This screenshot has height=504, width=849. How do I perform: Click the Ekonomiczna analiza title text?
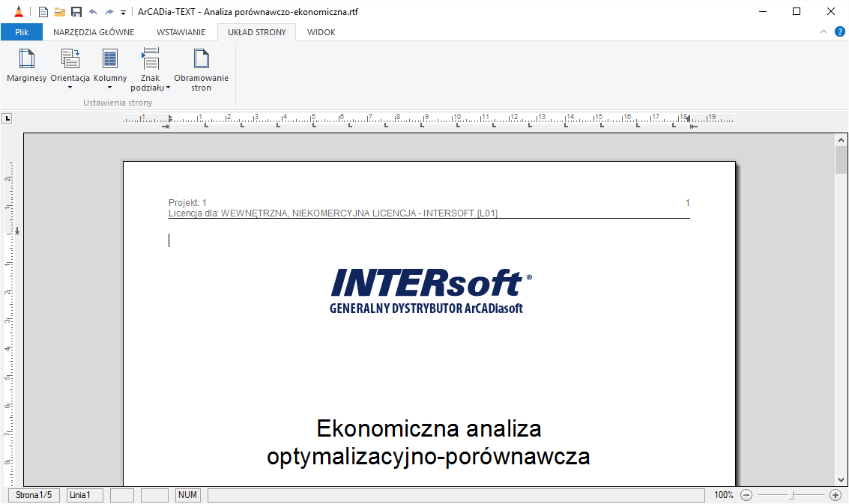429,428
